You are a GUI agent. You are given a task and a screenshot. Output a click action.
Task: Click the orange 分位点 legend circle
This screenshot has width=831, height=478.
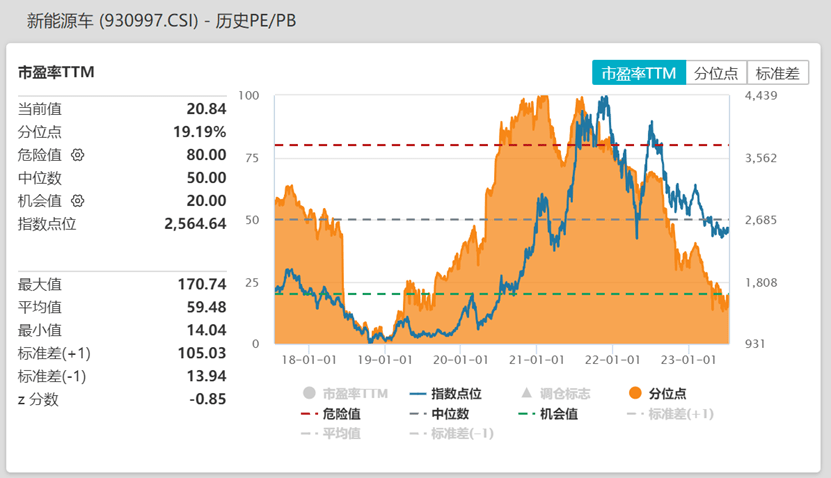click(635, 394)
